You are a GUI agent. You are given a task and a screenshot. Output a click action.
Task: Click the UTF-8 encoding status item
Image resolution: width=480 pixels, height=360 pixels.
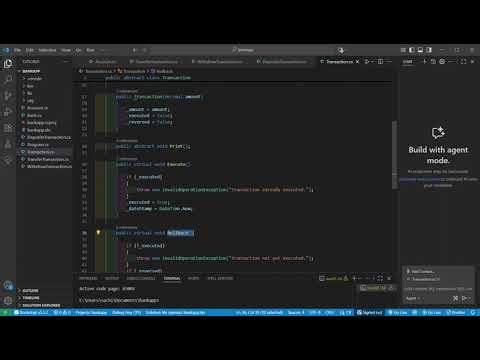(315, 312)
